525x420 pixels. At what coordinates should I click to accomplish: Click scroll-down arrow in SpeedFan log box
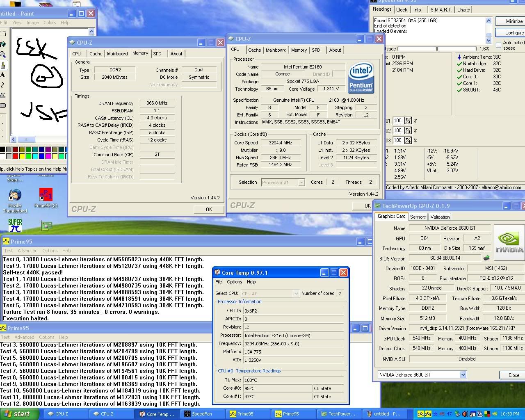click(488, 40)
